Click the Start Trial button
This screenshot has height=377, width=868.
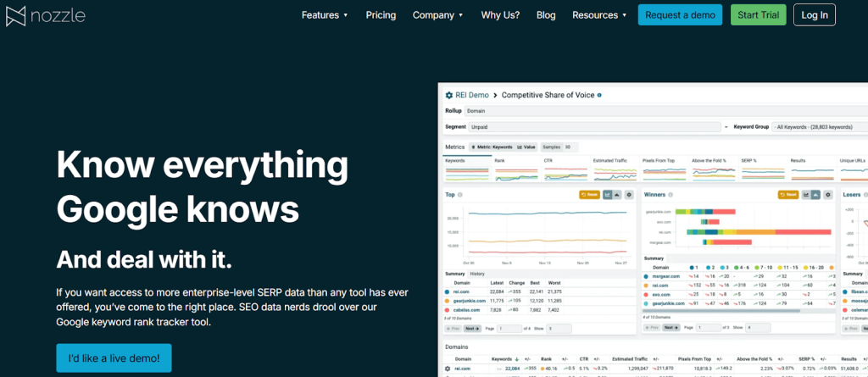point(758,15)
